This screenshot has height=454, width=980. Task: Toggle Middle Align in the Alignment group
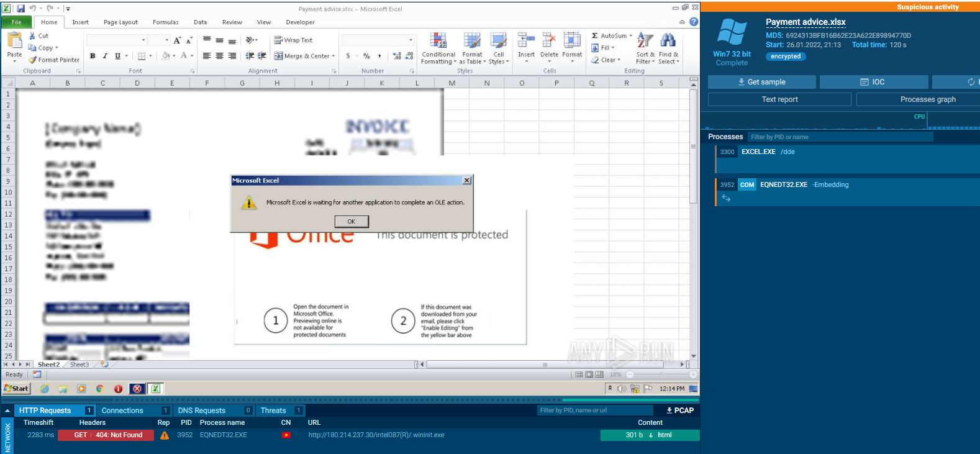pos(219,40)
